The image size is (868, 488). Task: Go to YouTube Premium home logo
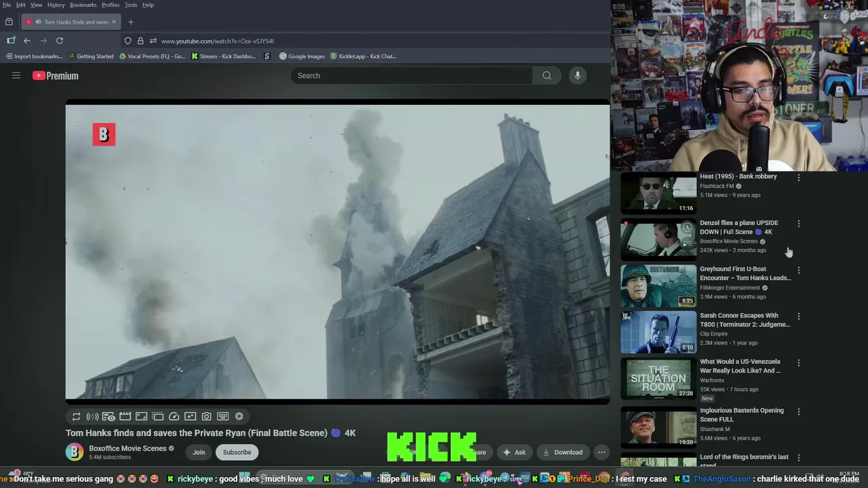click(x=56, y=76)
